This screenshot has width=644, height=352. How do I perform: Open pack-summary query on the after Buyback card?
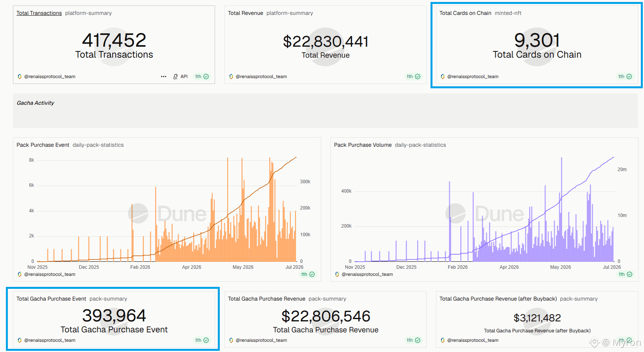[x=579, y=299]
